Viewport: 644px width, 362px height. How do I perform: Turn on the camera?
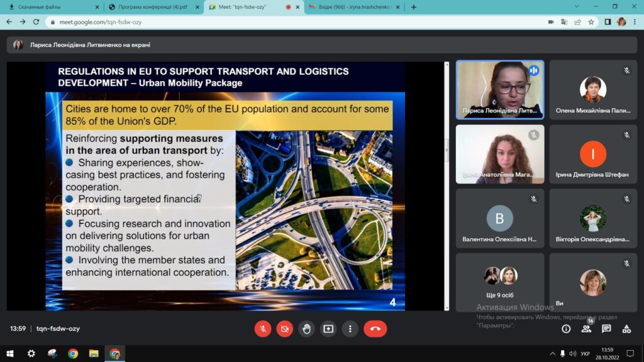coord(285,329)
